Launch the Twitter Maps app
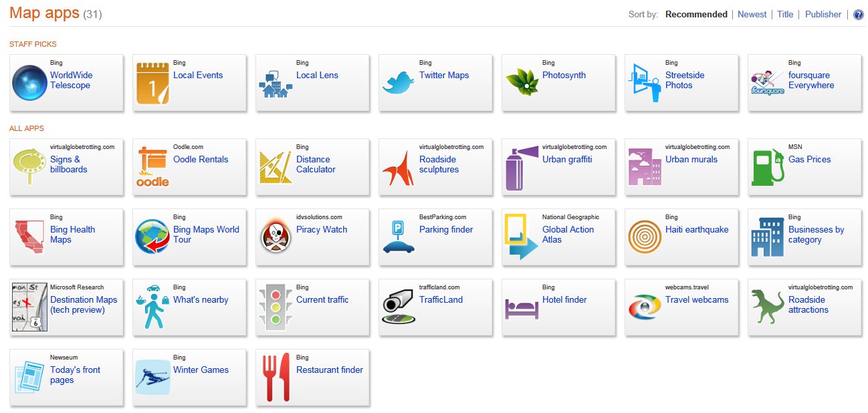This screenshot has width=868, height=413. tap(434, 82)
